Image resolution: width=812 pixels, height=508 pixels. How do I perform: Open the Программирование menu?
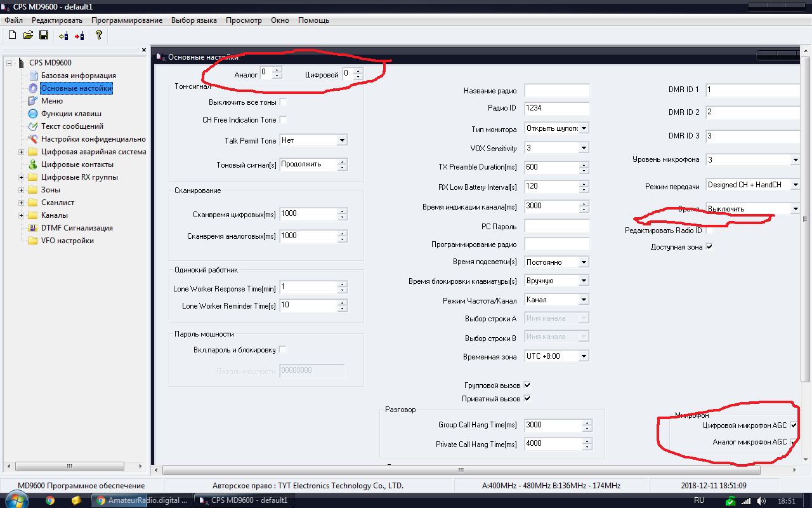[127, 20]
